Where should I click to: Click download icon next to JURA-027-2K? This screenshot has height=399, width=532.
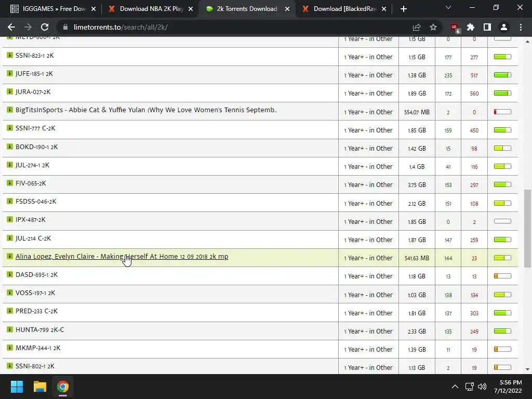tap(10, 91)
